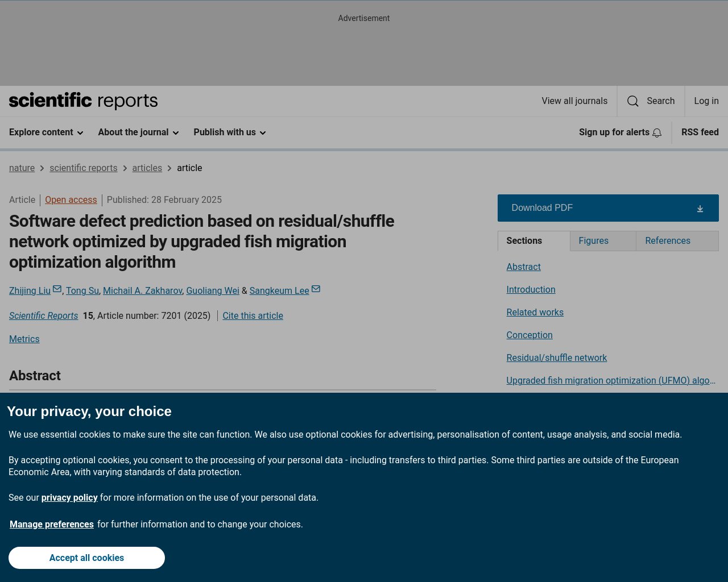Open author Zhijing Liu
The image size is (728, 582).
tap(30, 291)
